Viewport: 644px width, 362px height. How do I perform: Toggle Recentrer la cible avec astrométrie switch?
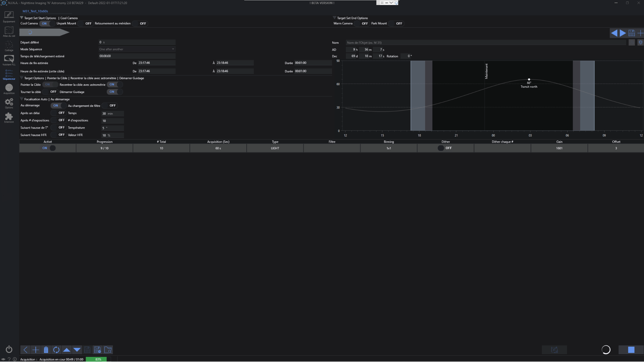pyautogui.click(x=115, y=85)
